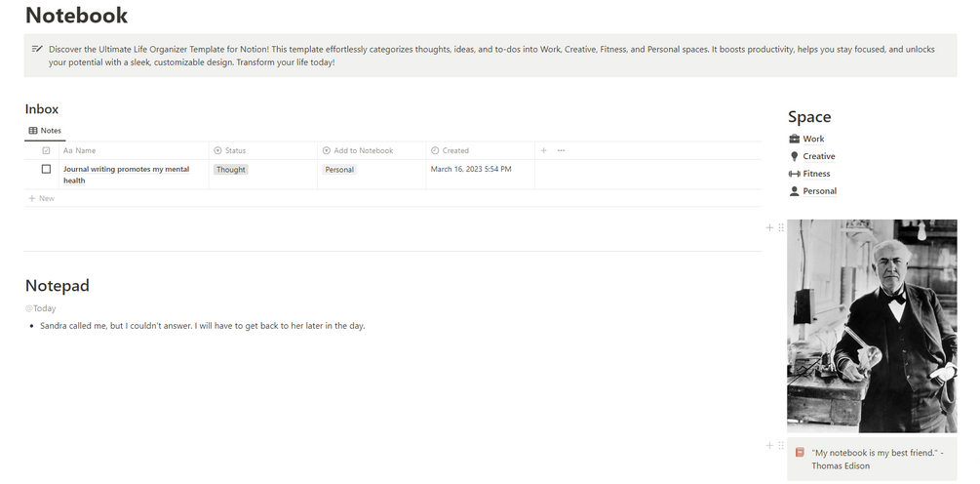Click the person icon beside Personal

[x=795, y=191]
